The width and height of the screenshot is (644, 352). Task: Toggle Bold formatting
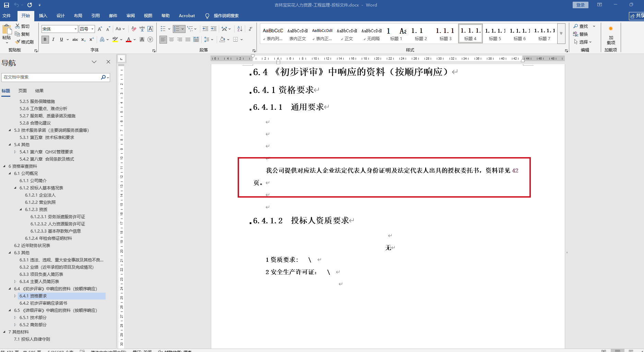click(x=45, y=40)
